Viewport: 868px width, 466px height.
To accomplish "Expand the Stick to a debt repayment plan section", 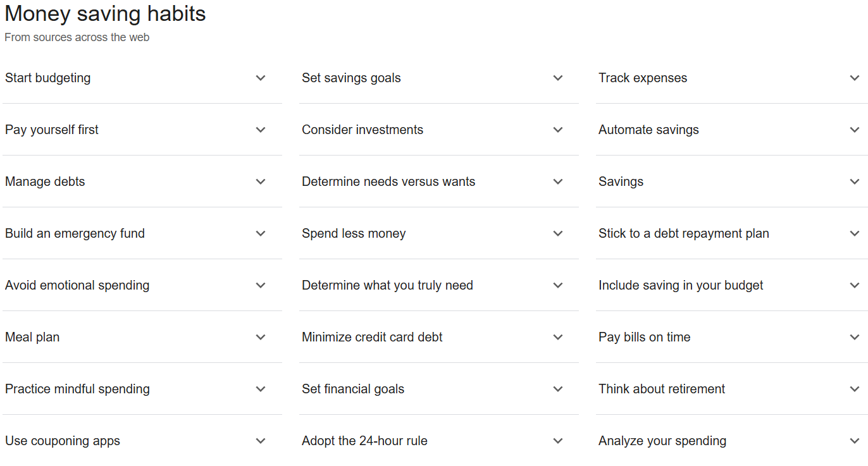I will [x=855, y=233].
